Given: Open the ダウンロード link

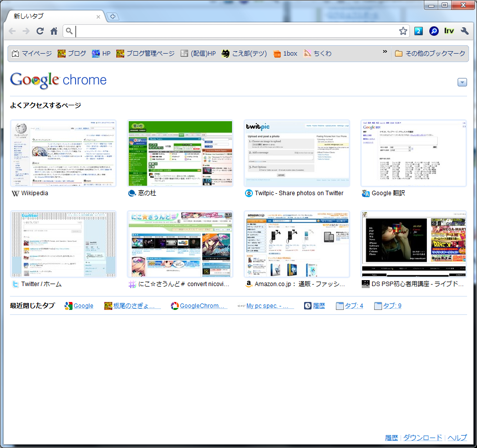Looking at the screenshot, I should click(x=422, y=438).
